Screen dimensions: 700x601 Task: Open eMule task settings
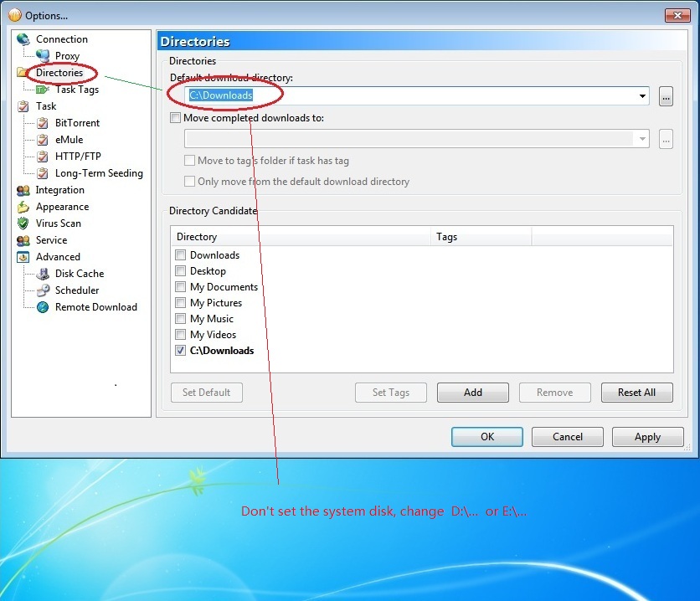pos(69,140)
